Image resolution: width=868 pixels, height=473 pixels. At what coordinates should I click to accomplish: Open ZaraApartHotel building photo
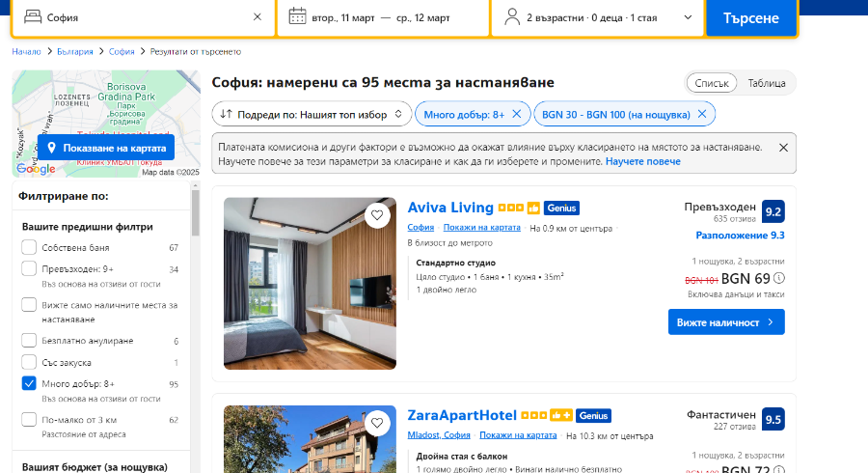(x=310, y=439)
